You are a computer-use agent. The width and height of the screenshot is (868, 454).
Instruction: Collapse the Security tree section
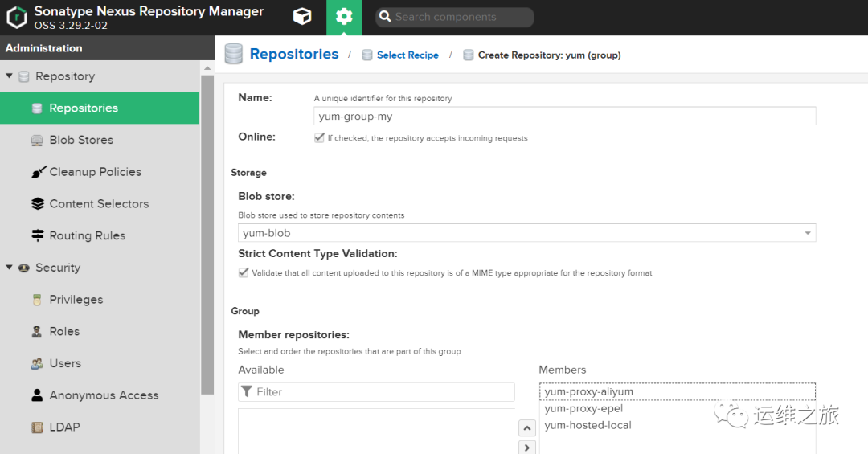[9, 268]
